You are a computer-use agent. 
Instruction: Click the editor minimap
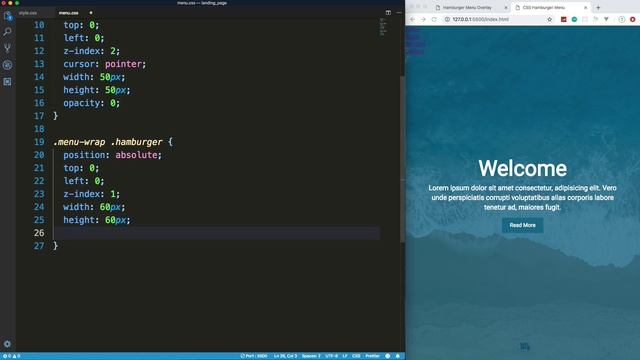382,27
